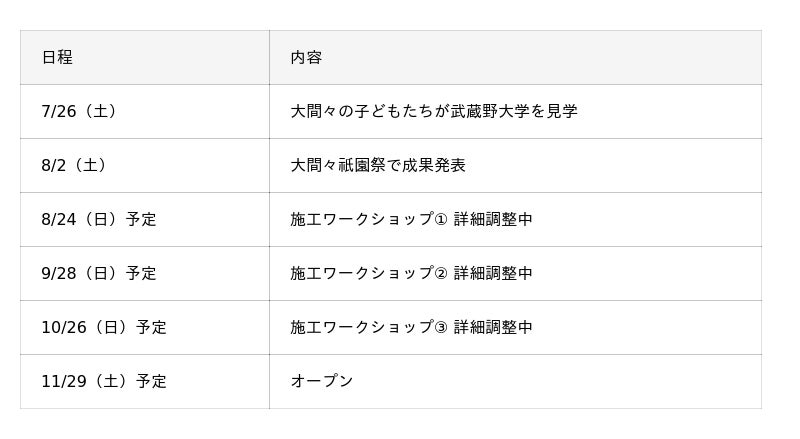800x439 pixels.
Task: Click 詳細調整中 after 施工ワークショップ③
Action: point(493,328)
